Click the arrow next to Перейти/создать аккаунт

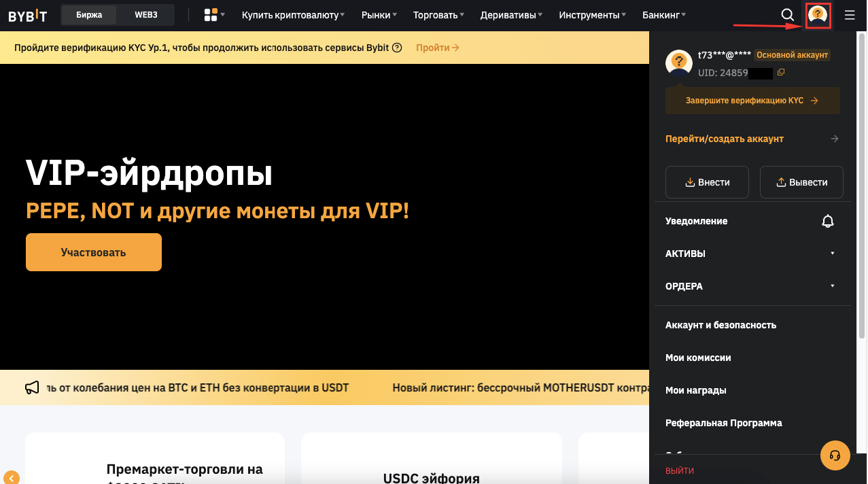[835, 139]
